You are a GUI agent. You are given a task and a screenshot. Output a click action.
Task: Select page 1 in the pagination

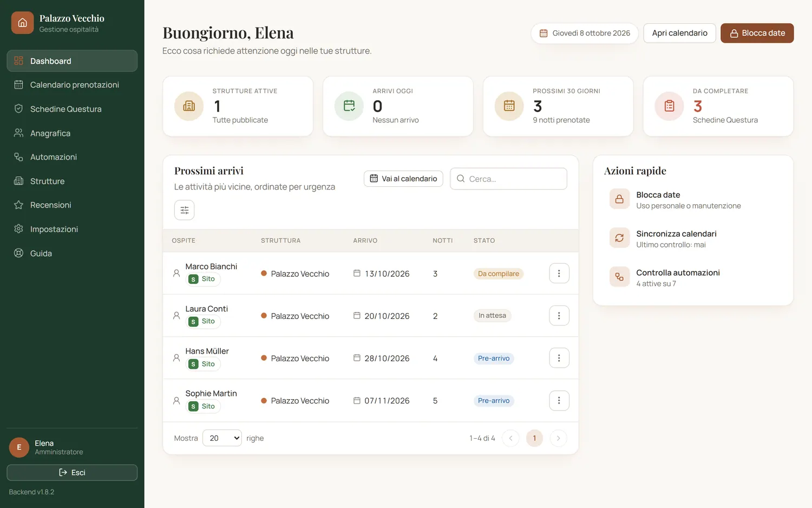click(534, 438)
